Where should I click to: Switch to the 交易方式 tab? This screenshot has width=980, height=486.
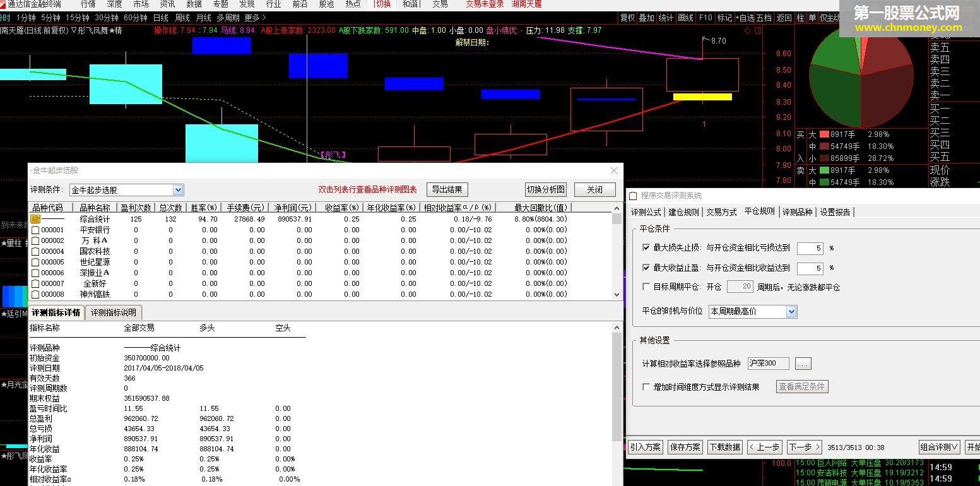click(x=721, y=212)
